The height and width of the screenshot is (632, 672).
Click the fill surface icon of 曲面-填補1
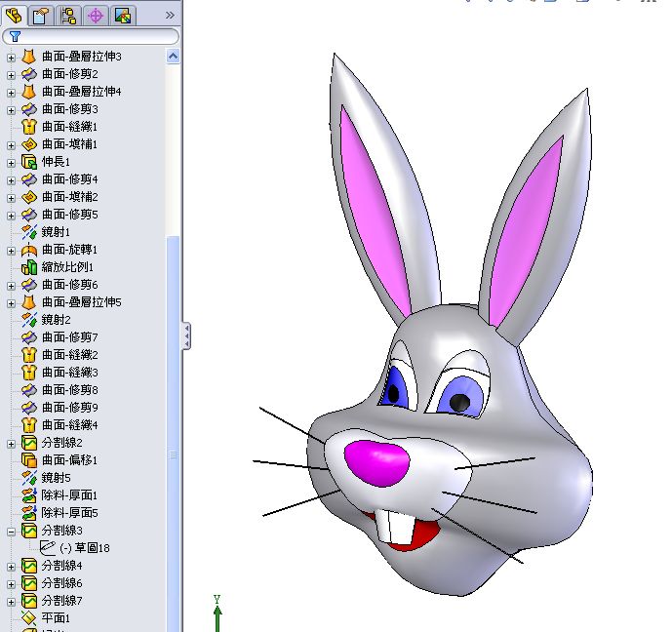point(29,144)
